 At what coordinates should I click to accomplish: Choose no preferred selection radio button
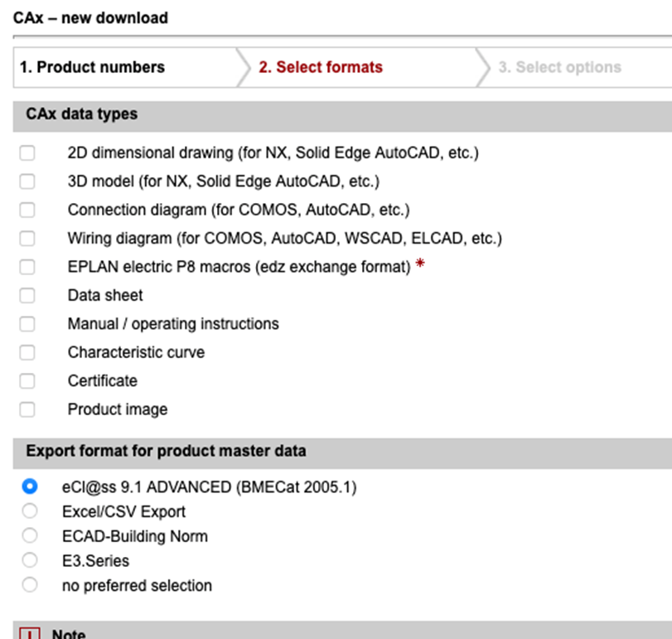31,585
